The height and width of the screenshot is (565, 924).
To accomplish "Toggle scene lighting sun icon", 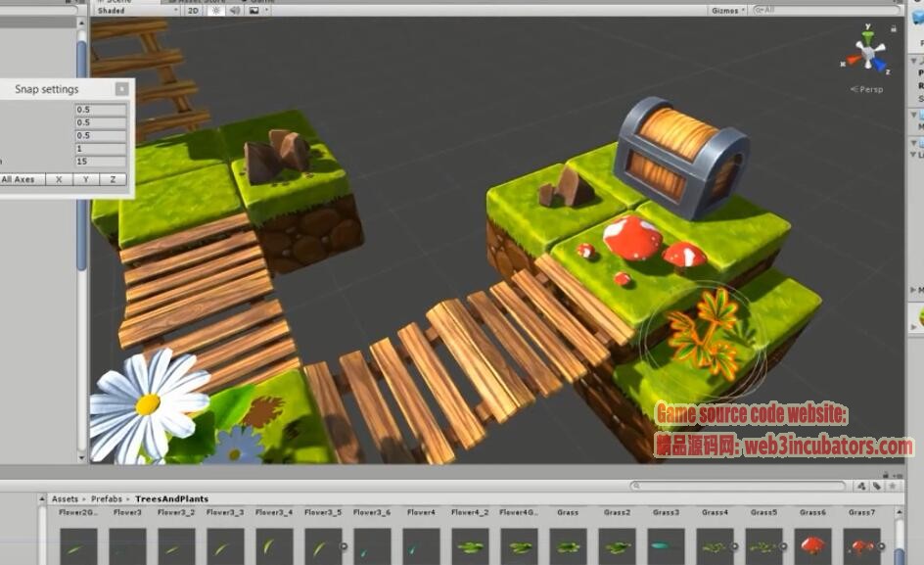I will point(215,11).
